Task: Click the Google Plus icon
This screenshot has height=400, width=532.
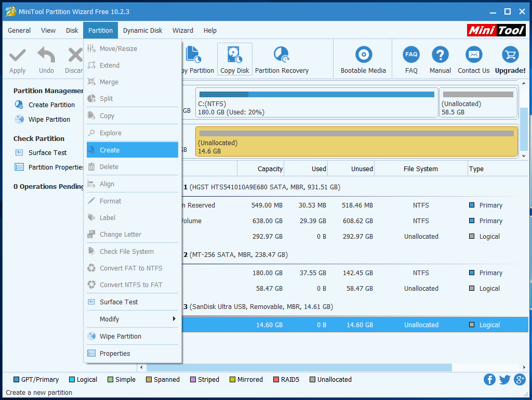Action: tap(520, 379)
